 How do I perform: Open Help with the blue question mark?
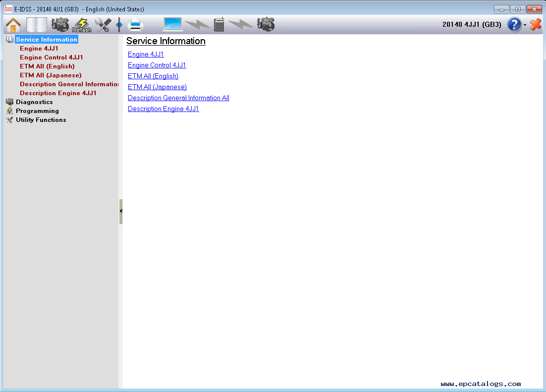pos(514,25)
